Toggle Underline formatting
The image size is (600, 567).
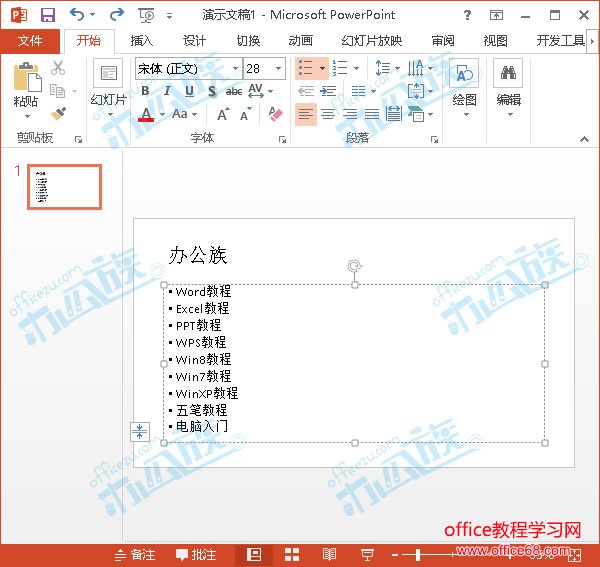(x=189, y=91)
